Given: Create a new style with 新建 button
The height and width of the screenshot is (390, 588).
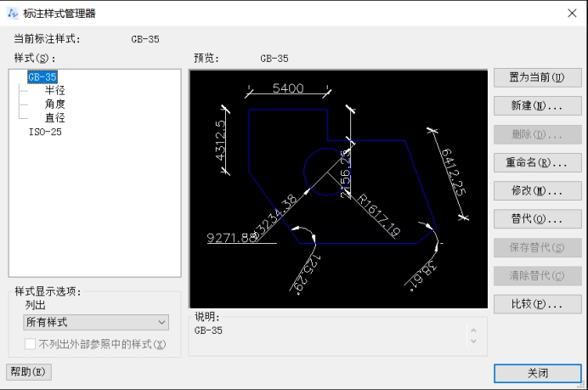Looking at the screenshot, I should pos(537,106).
